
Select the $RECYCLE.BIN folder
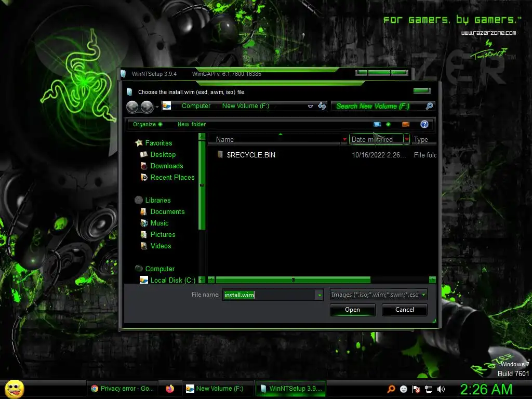click(x=251, y=155)
